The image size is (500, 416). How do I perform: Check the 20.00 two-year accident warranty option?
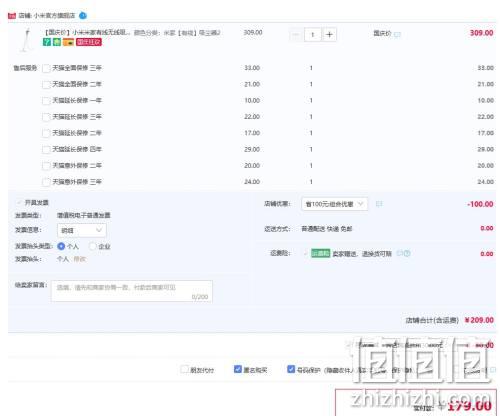[46, 166]
